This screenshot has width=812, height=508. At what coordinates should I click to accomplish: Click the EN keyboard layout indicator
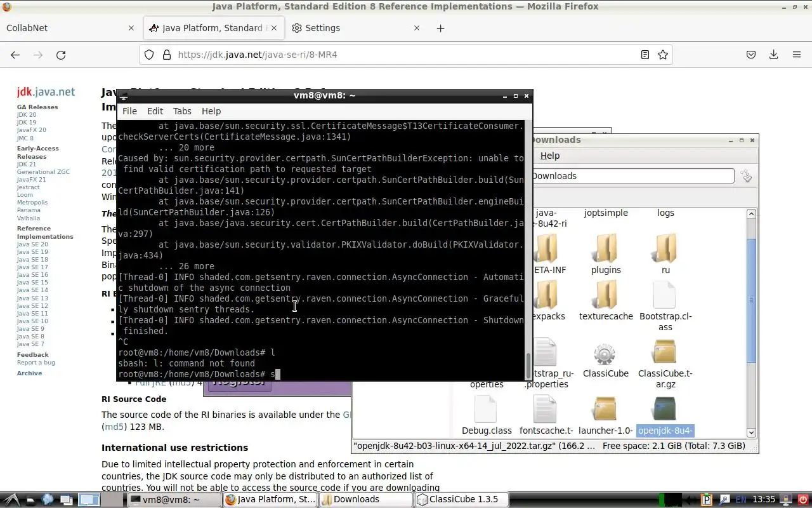[x=741, y=500]
